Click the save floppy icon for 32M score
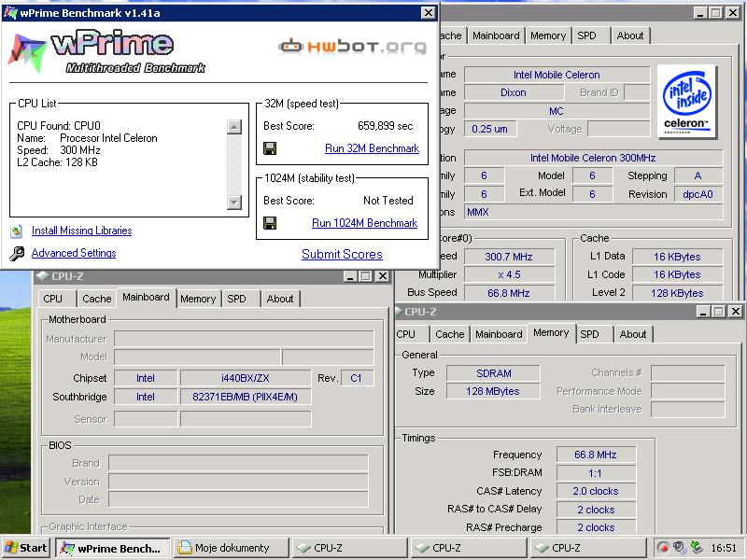The width and height of the screenshot is (747, 560). click(x=270, y=148)
